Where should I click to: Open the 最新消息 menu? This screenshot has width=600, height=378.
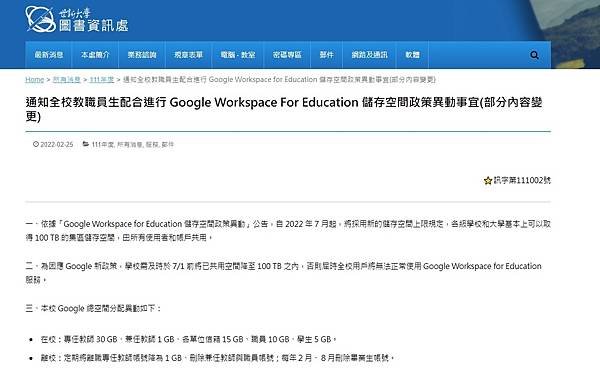tap(49, 55)
